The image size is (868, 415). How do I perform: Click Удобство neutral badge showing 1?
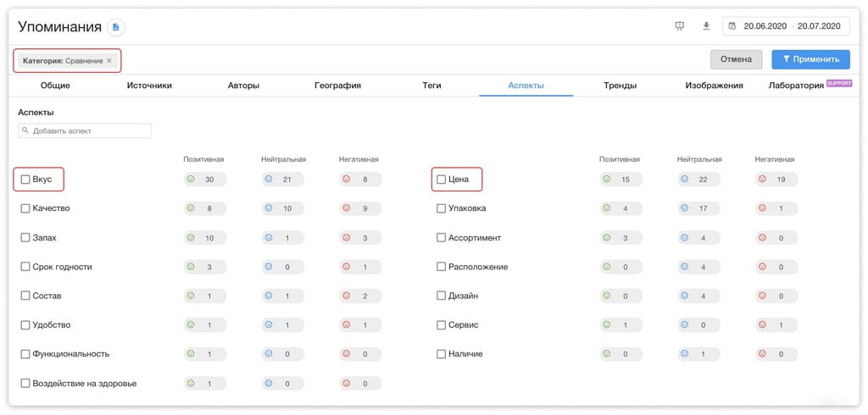pyautogui.click(x=283, y=325)
